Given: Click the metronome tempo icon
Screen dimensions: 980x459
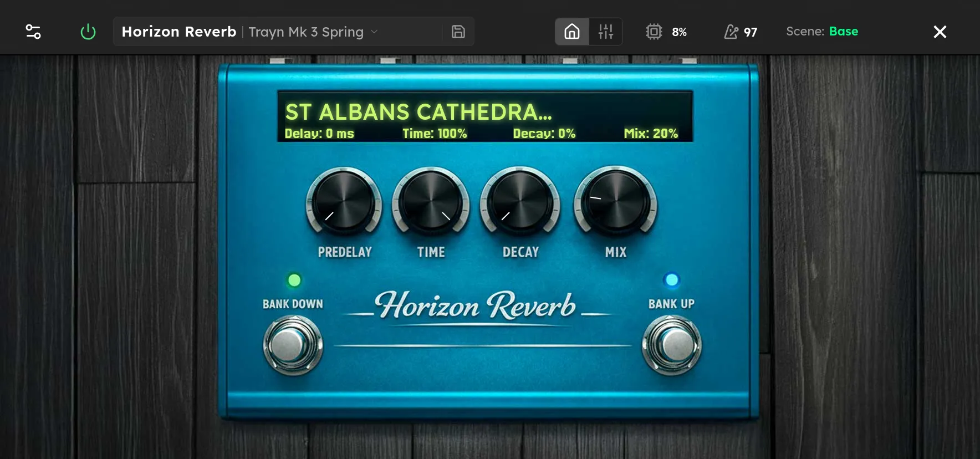Looking at the screenshot, I should click(x=731, y=32).
